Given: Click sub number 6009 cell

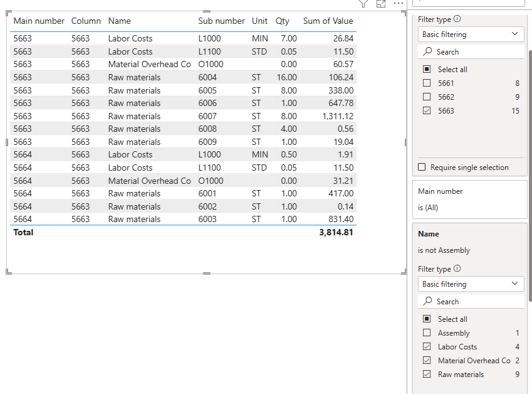Looking at the screenshot, I should [207, 142].
